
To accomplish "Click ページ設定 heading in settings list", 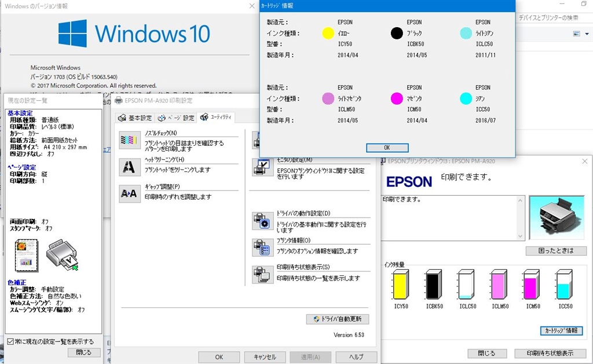I will coord(22,167).
